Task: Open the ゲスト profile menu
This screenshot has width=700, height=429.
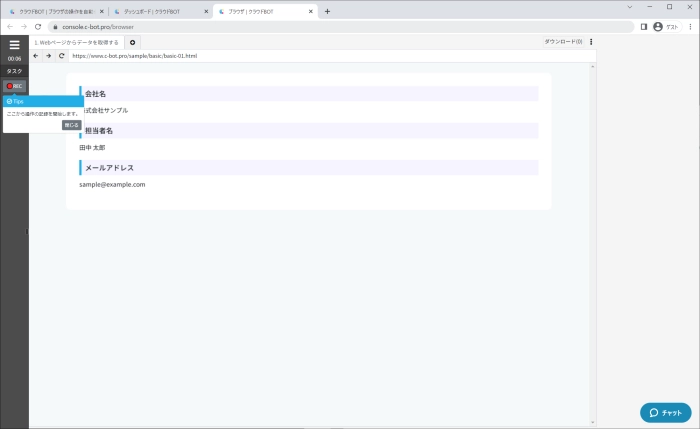Action: click(x=664, y=27)
